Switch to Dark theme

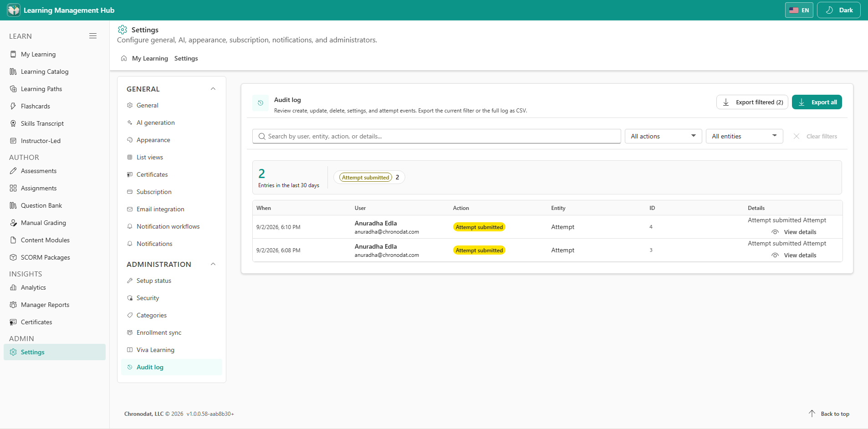(x=838, y=10)
